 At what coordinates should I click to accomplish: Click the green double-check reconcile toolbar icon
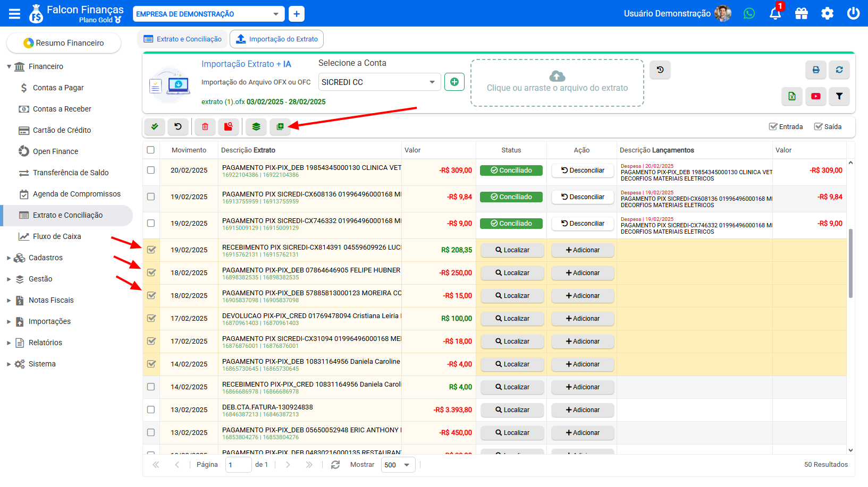[155, 126]
